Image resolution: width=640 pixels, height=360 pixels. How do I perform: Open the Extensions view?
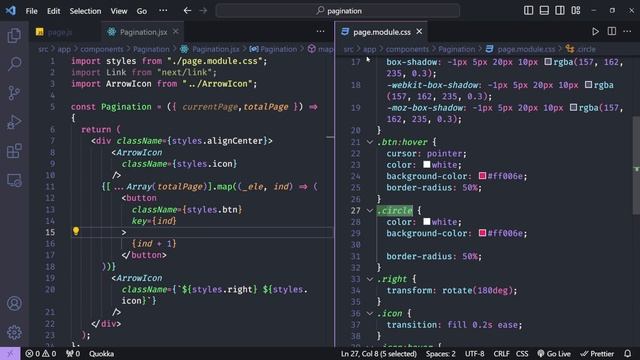click(14, 151)
